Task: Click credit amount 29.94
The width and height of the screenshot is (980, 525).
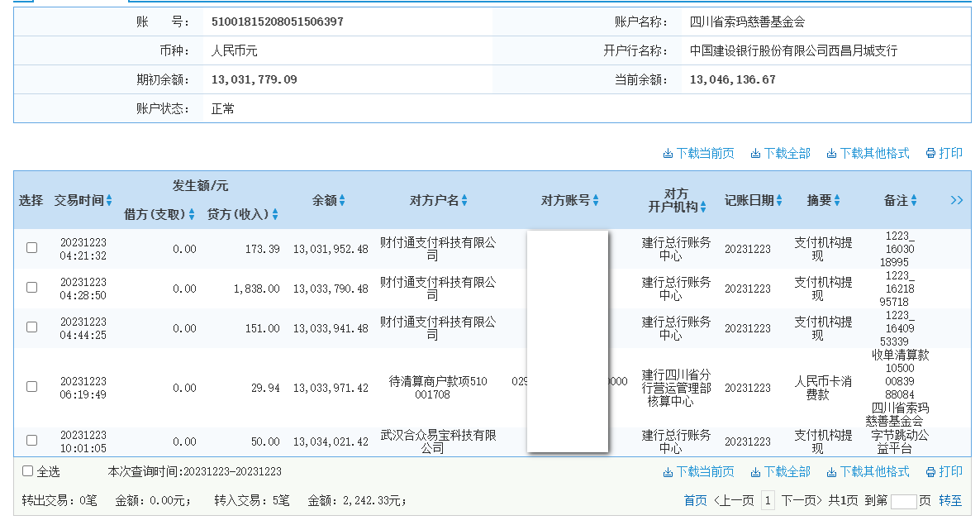Action: point(265,388)
